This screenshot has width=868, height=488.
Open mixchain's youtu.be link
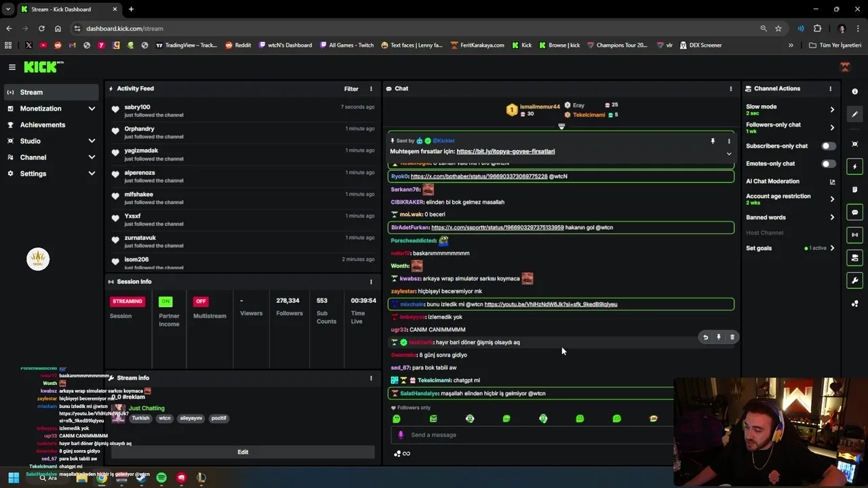click(551, 304)
